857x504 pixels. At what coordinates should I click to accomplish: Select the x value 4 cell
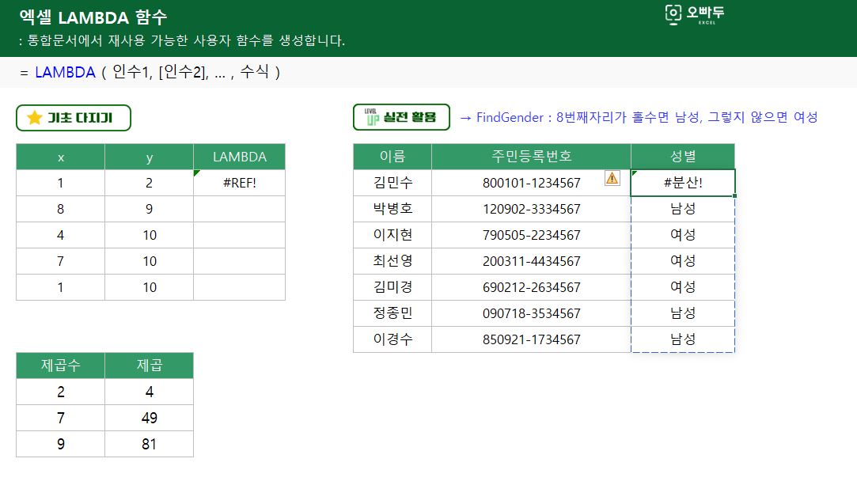[x=61, y=235]
